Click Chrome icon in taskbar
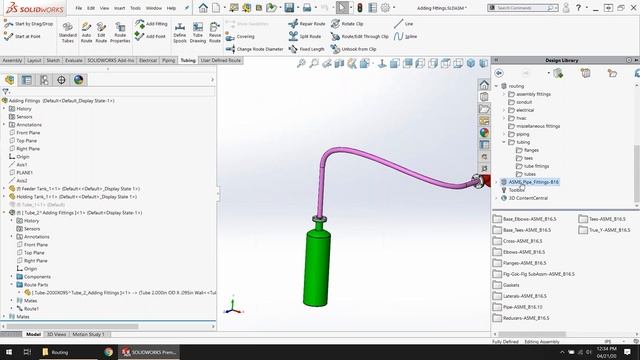 [x=108, y=352]
